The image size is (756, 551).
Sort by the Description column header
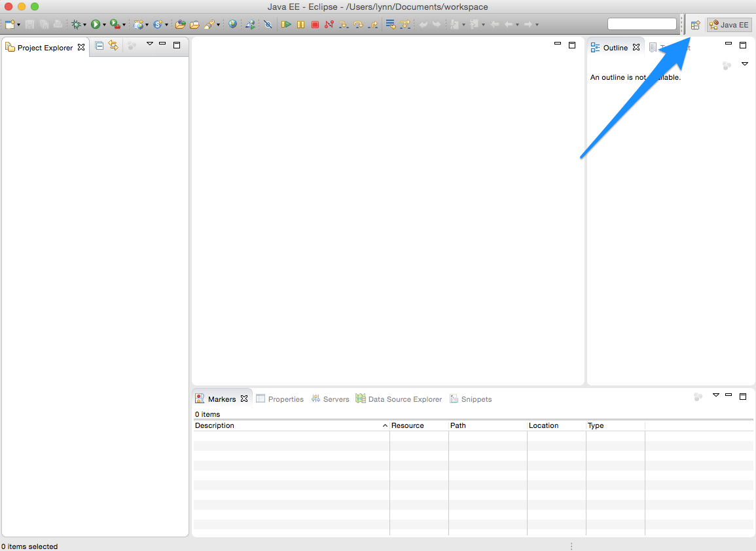coord(291,425)
